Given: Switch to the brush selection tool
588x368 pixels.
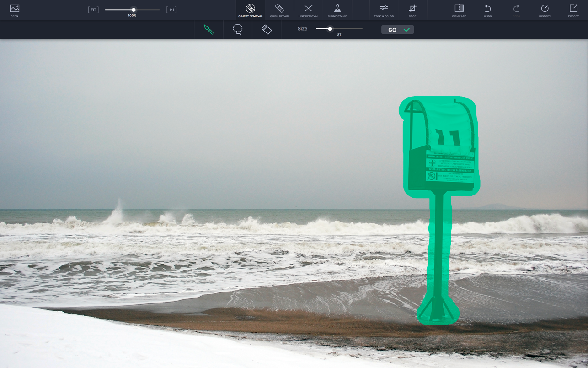Looking at the screenshot, I should coord(208,29).
